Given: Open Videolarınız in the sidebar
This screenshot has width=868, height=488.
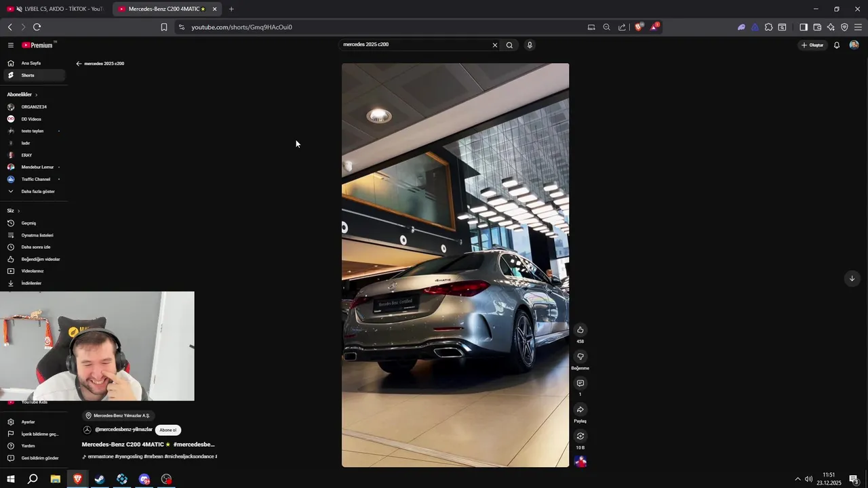Looking at the screenshot, I should (x=33, y=271).
